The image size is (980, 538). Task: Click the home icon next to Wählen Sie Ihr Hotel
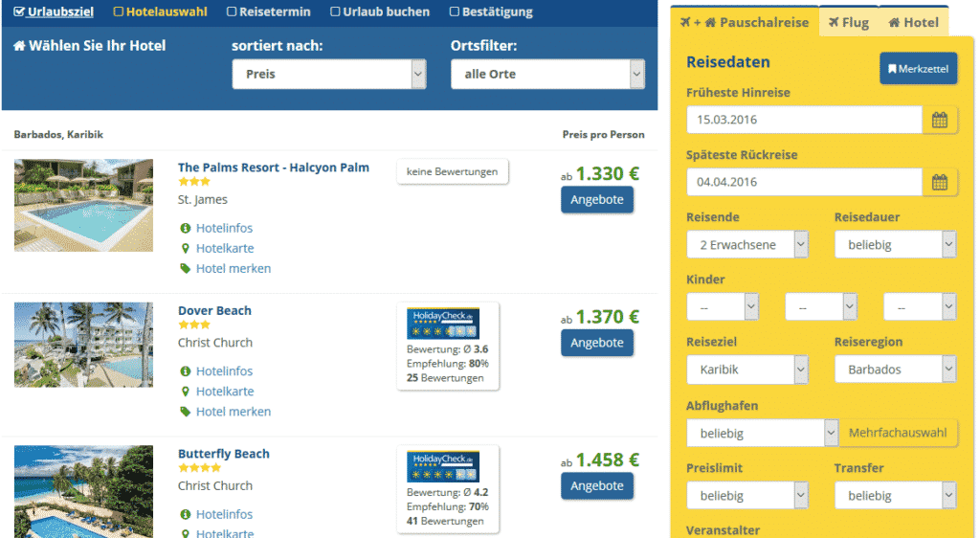click(19, 46)
